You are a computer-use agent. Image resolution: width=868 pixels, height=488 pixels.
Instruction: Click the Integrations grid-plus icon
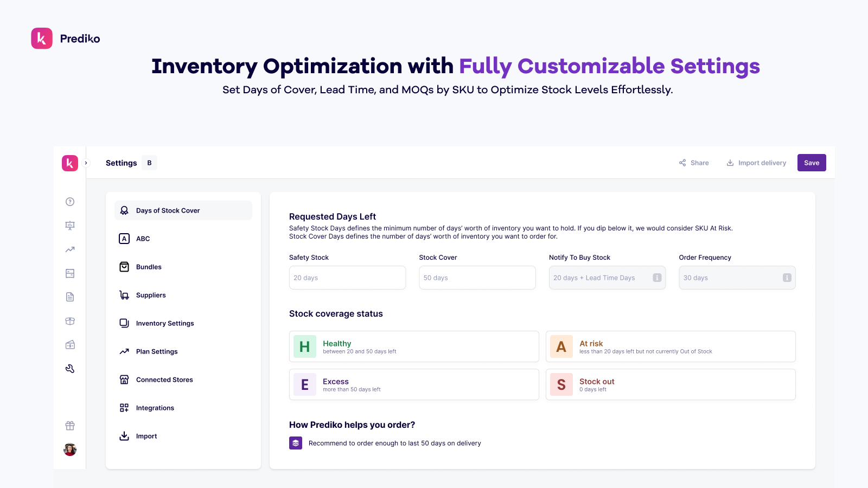coord(124,408)
